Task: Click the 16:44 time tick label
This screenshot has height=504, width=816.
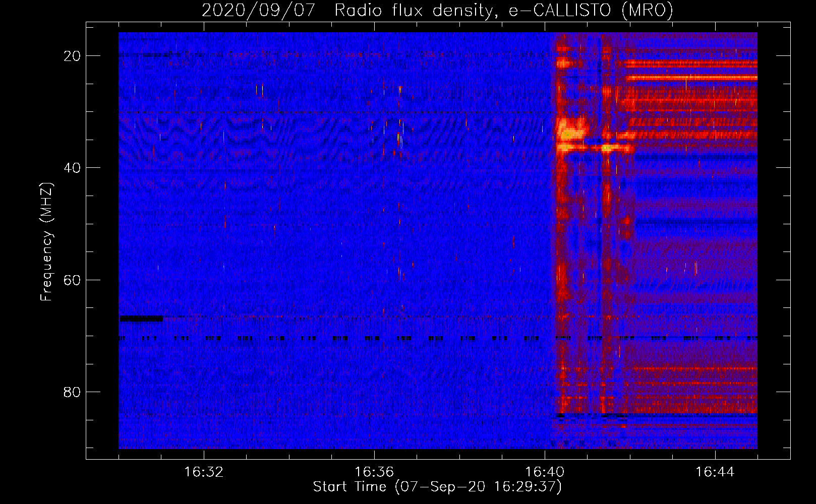Action: 715,472
